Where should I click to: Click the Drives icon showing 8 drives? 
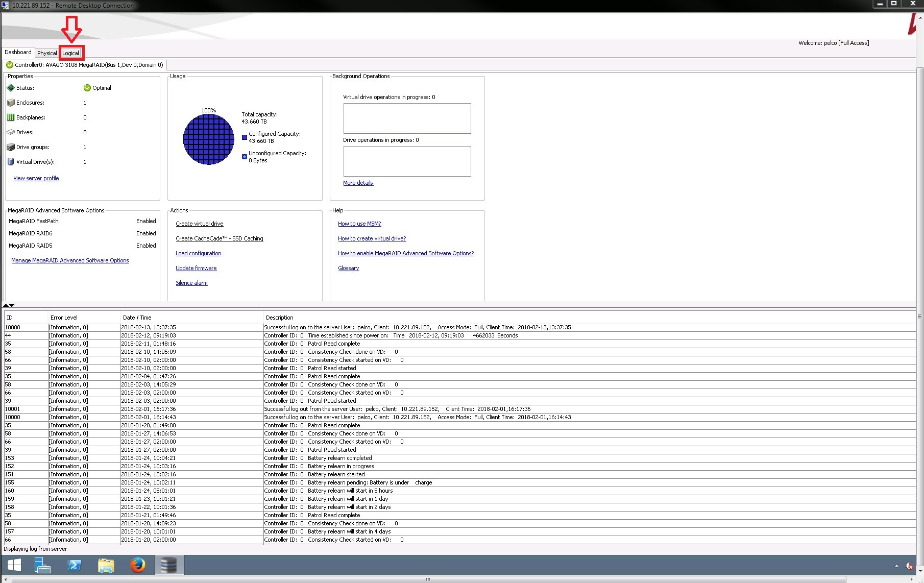10,132
